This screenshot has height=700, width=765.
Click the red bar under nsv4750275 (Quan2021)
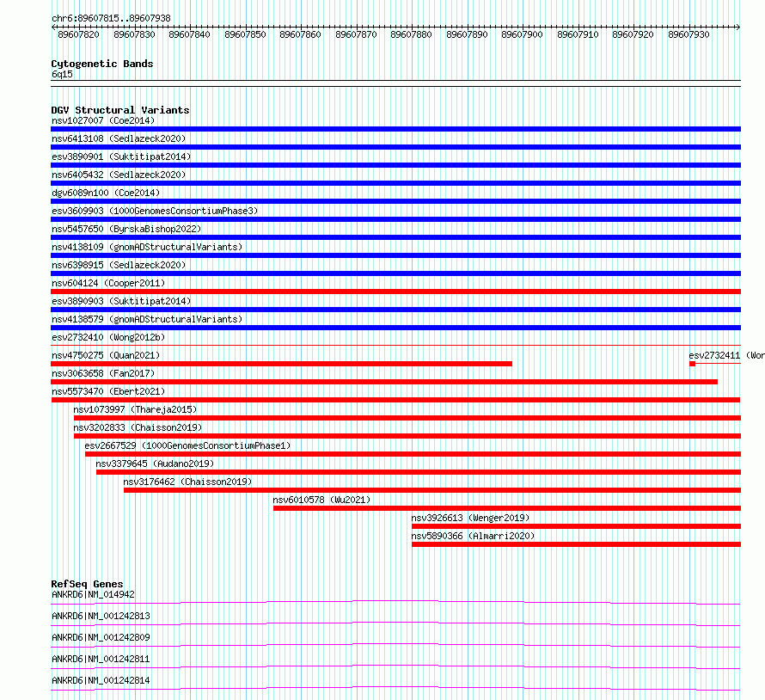(x=282, y=364)
